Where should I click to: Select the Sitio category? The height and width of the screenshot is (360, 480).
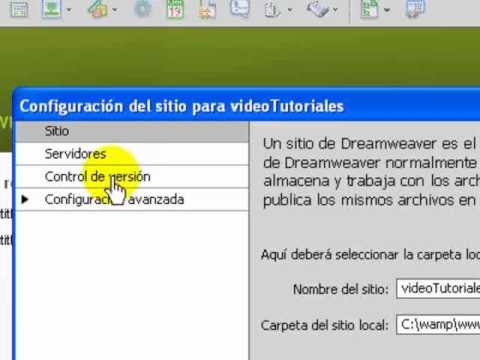point(132,131)
